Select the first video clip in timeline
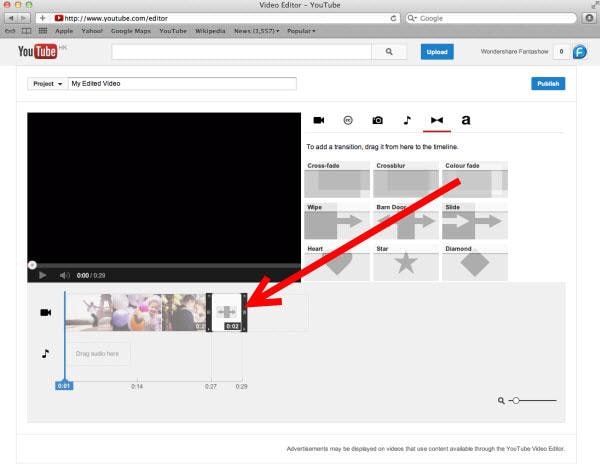 click(114, 312)
